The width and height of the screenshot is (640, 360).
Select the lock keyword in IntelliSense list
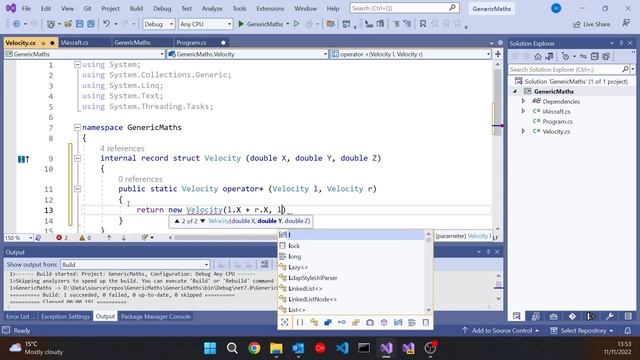(x=351, y=246)
